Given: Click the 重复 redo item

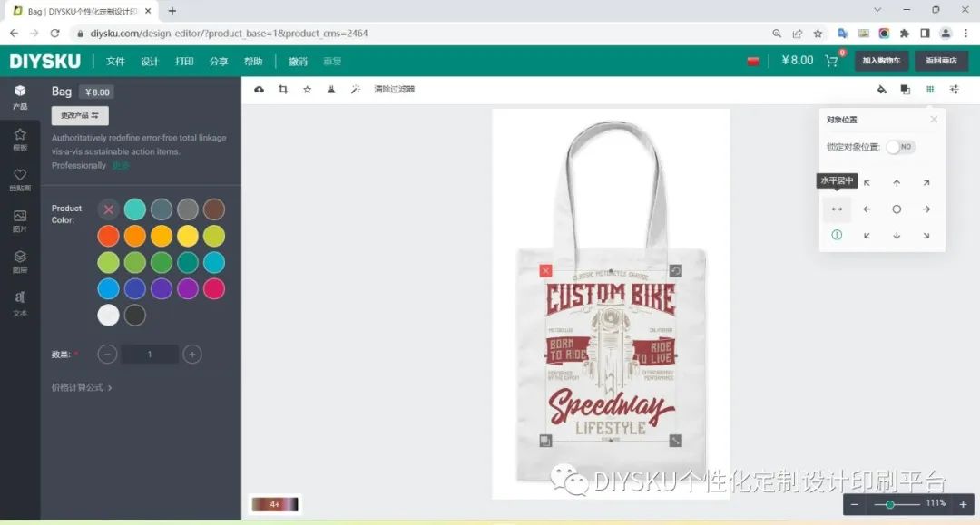Looking at the screenshot, I should pyautogui.click(x=332, y=61).
